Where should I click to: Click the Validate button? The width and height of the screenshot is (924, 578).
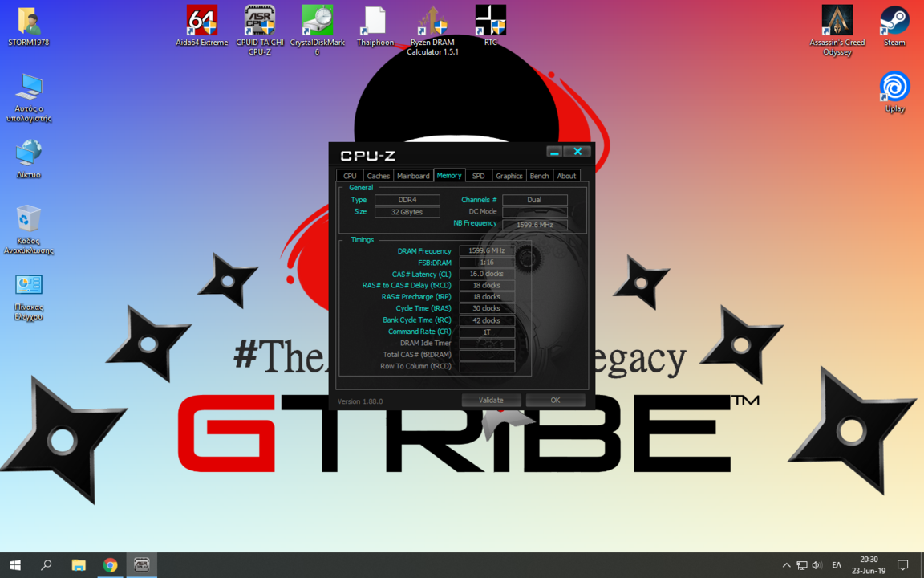491,400
